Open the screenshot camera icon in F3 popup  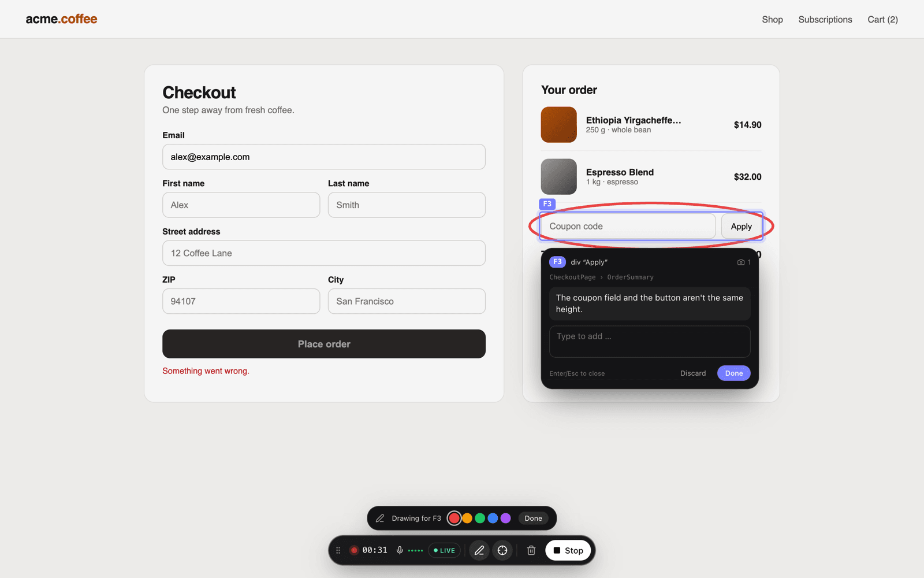741,262
